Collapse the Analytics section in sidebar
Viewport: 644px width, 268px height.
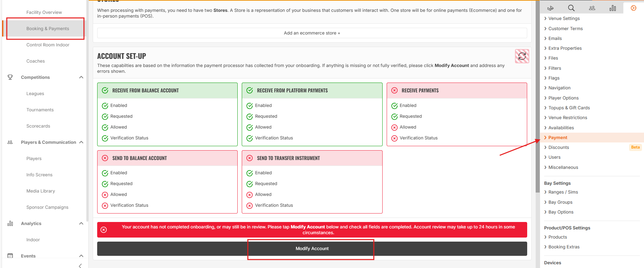81,223
